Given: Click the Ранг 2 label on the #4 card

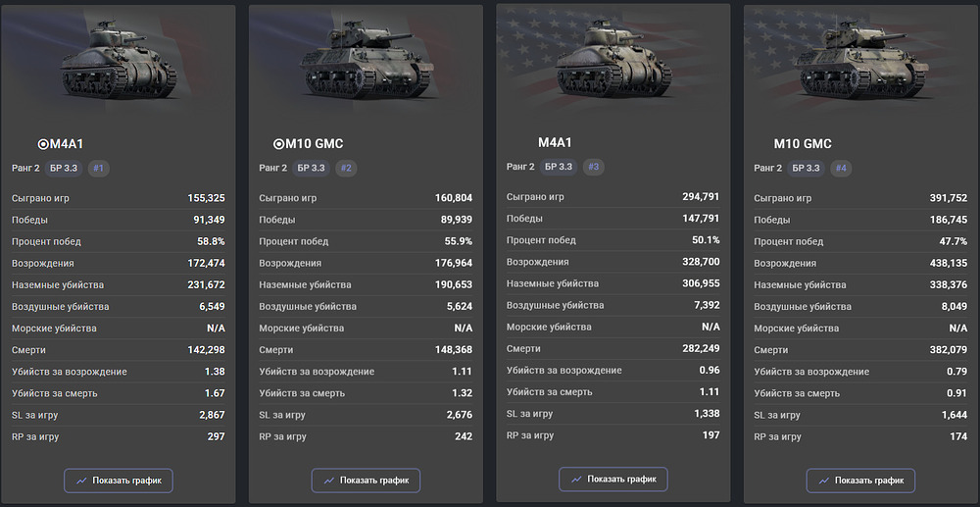Looking at the screenshot, I should [x=768, y=168].
